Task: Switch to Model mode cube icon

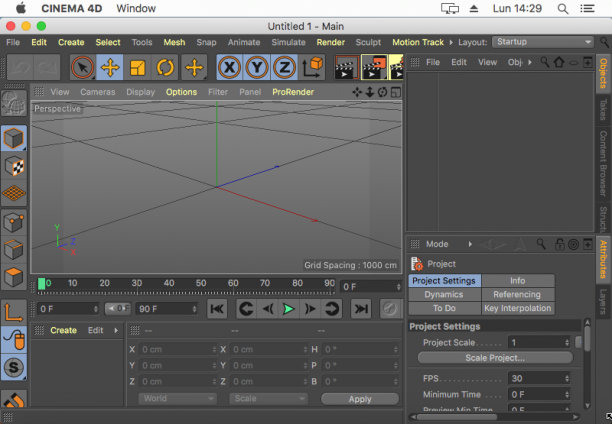Action: 14,138
